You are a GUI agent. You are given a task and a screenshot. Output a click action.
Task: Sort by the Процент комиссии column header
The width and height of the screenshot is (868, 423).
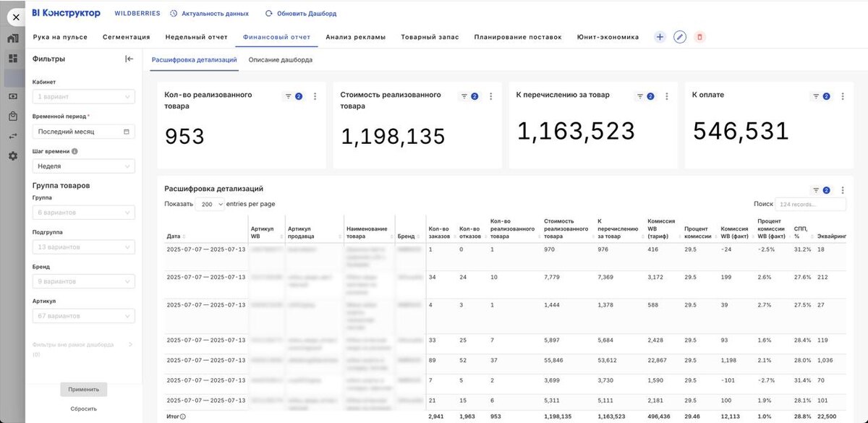coord(698,233)
